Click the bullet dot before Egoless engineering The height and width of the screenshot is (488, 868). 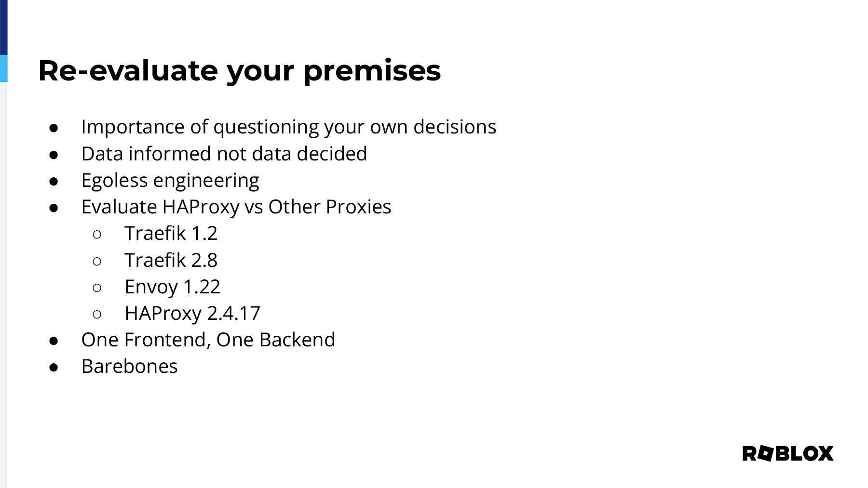click(x=54, y=181)
